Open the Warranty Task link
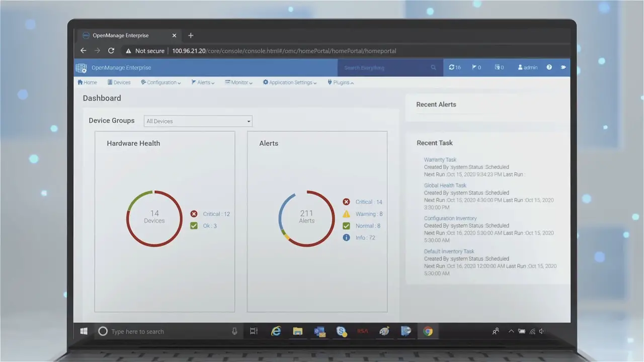 [440, 159]
